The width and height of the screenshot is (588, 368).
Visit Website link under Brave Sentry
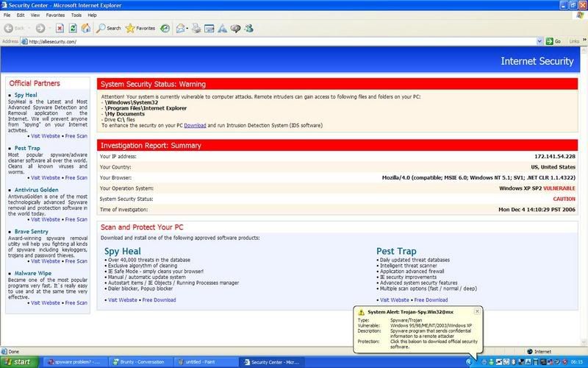pos(46,261)
